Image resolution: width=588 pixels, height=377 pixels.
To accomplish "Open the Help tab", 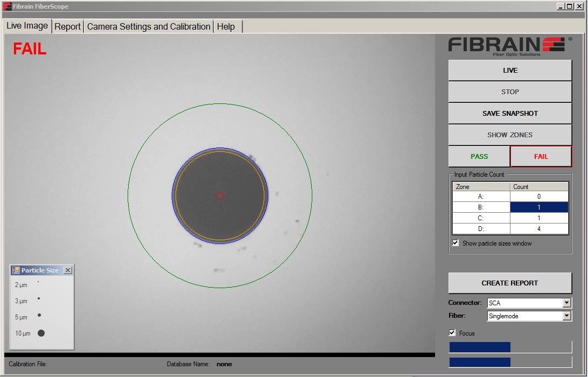I will (x=227, y=26).
